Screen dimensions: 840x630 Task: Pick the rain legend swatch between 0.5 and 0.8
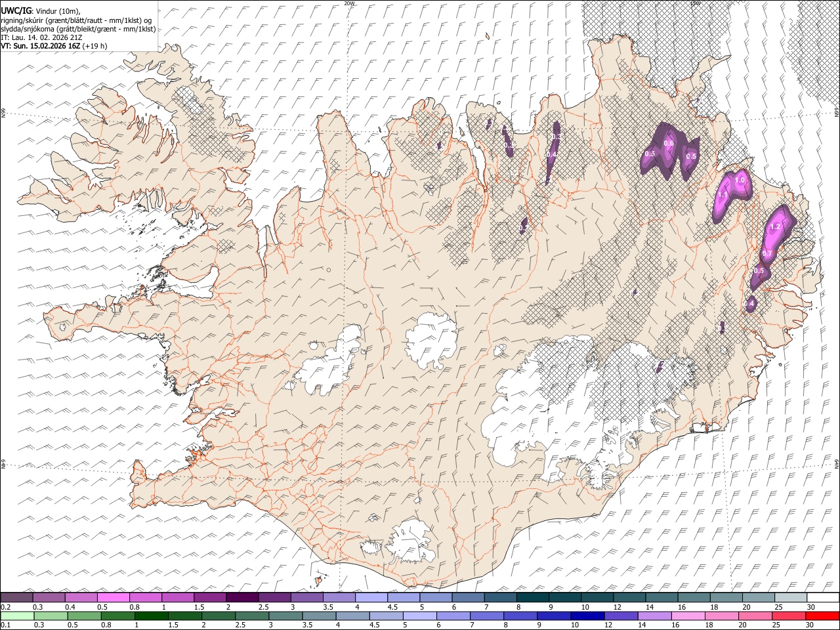(x=83, y=616)
